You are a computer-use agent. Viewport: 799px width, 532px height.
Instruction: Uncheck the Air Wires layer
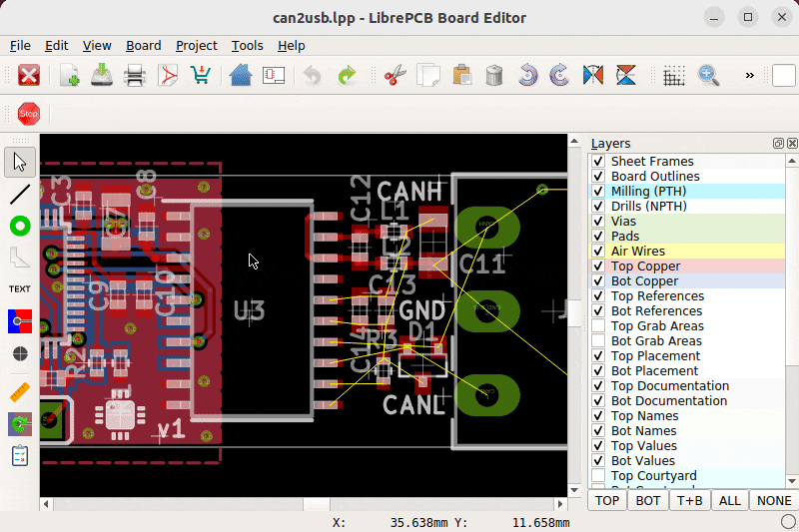(598, 251)
